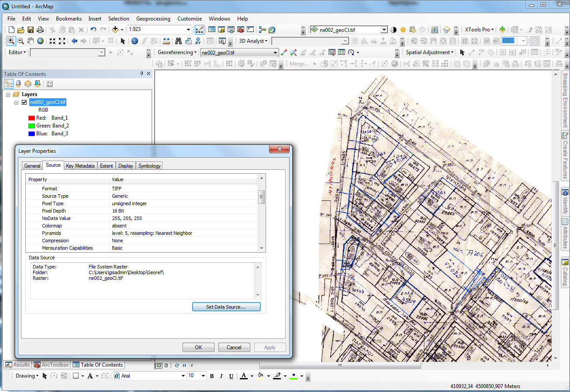Click the Set Data Source button
The image size is (570, 392).
click(x=226, y=306)
